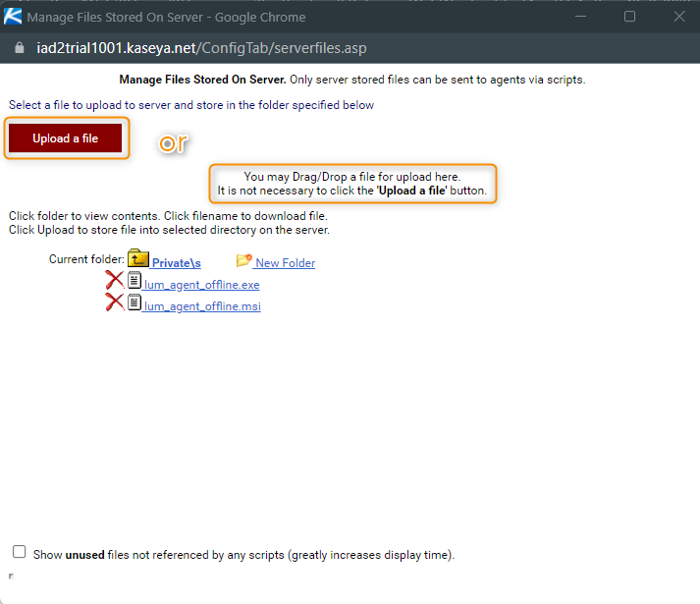Screen dimensions: 700x604
Task: Click the document icon beside lum_agent_offline.exe
Action: tap(135, 282)
